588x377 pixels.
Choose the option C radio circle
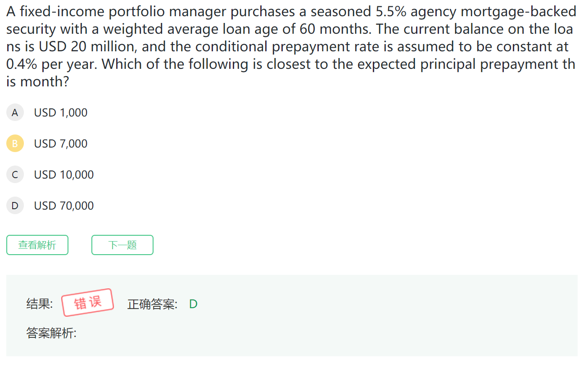tap(15, 175)
